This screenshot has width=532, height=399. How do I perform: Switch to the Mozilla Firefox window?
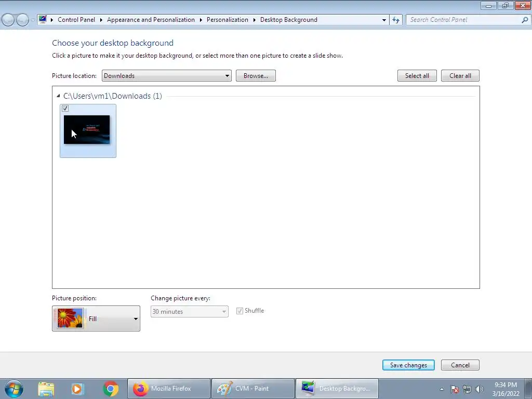pos(169,389)
